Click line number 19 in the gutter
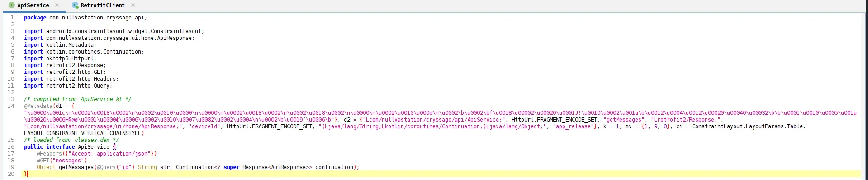Screen dimensions: 868x180 tap(11, 167)
